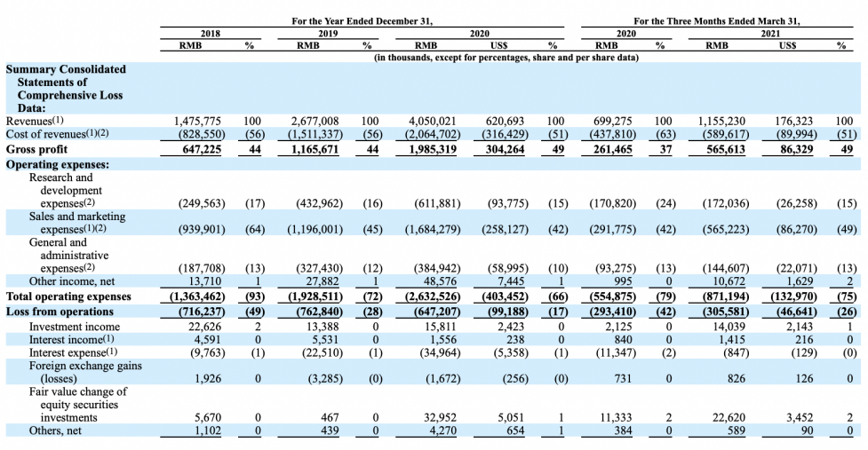
Task: Click 2018 Investment income 22,626
Action: click(x=205, y=327)
